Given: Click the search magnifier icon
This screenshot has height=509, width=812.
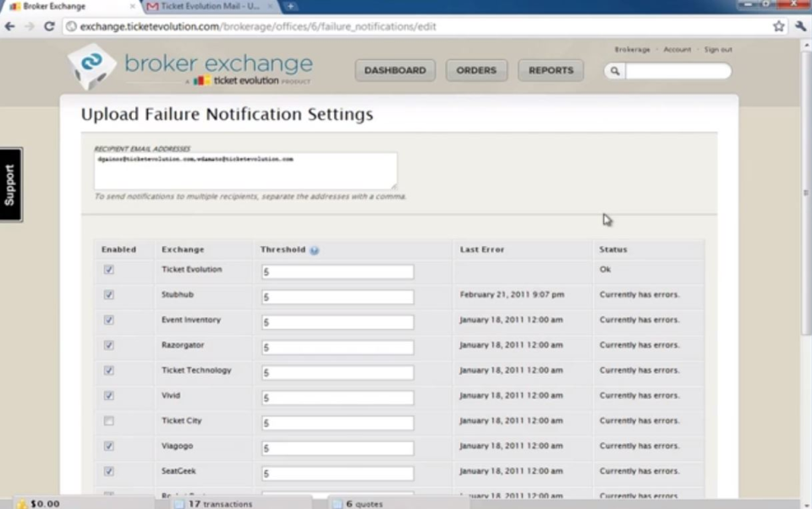Looking at the screenshot, I should (615, 71).
